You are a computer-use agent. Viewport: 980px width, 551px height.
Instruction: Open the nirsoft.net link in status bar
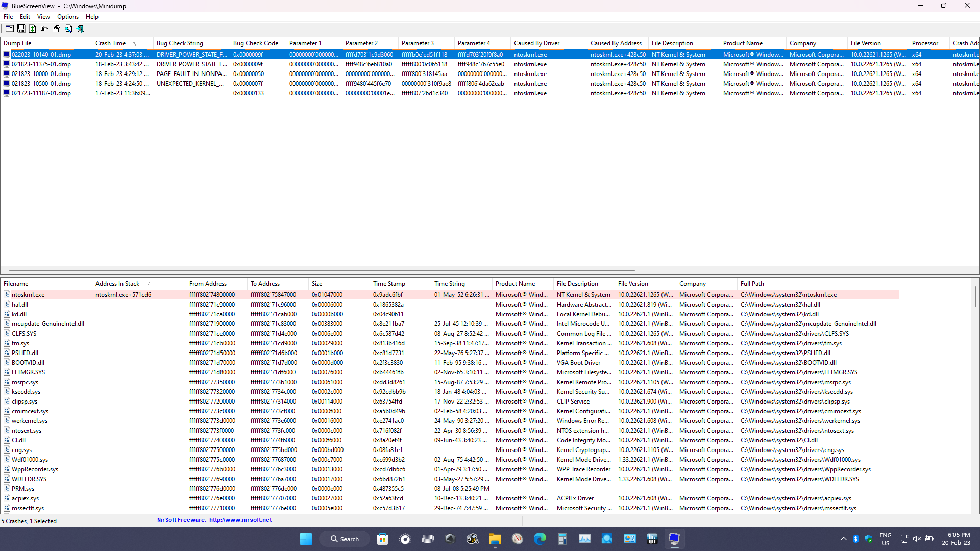(240, 520)
